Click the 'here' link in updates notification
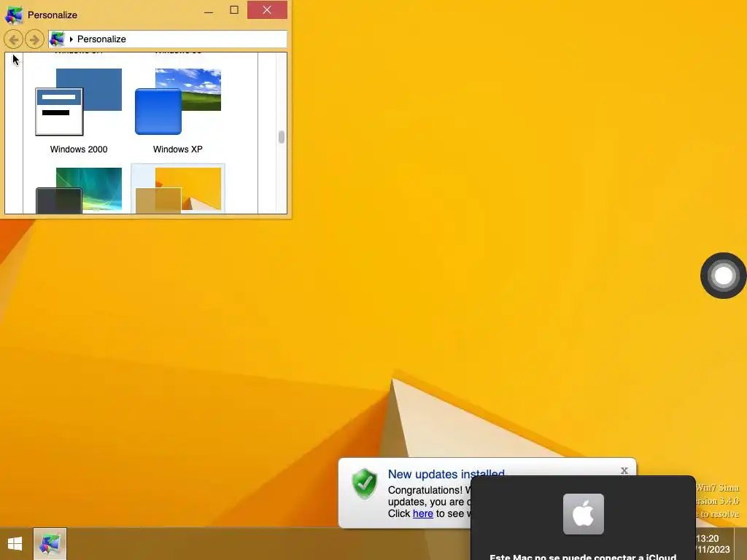This screenshot has width=747, height=560. 422,514
